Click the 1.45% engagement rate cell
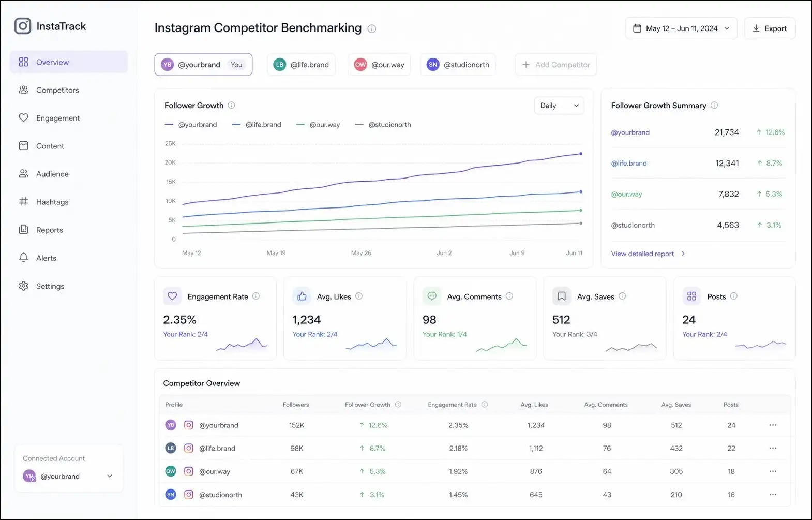Screen dimensions: 812x520 (x=458, y=495)
